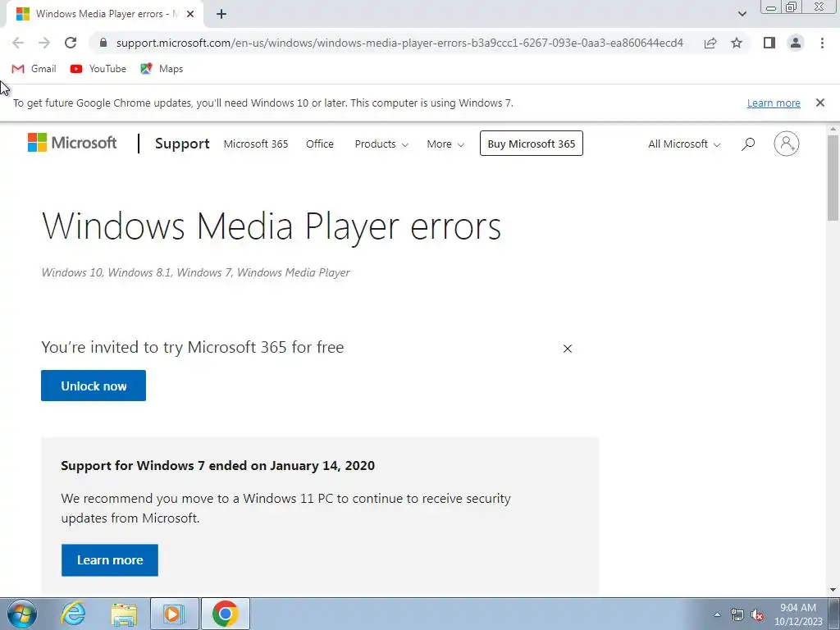Reload the page with the refresh icon
The image size is (840, 630).
(x=71, y=43)
